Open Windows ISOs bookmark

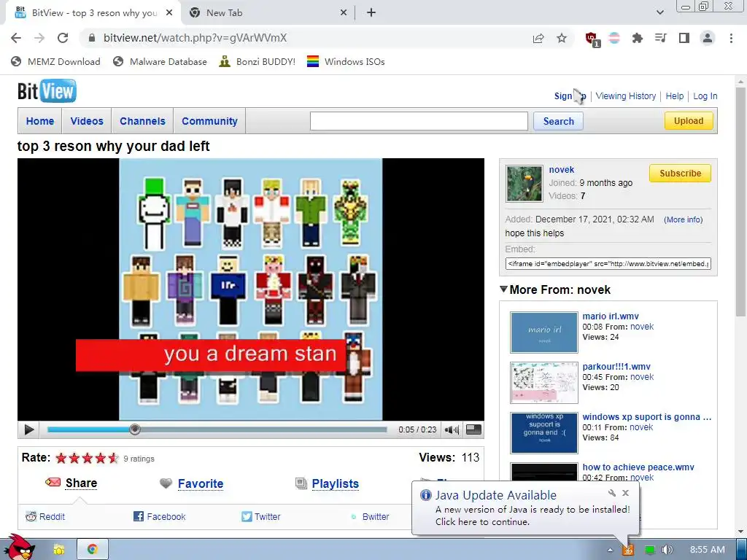(346, 61)
